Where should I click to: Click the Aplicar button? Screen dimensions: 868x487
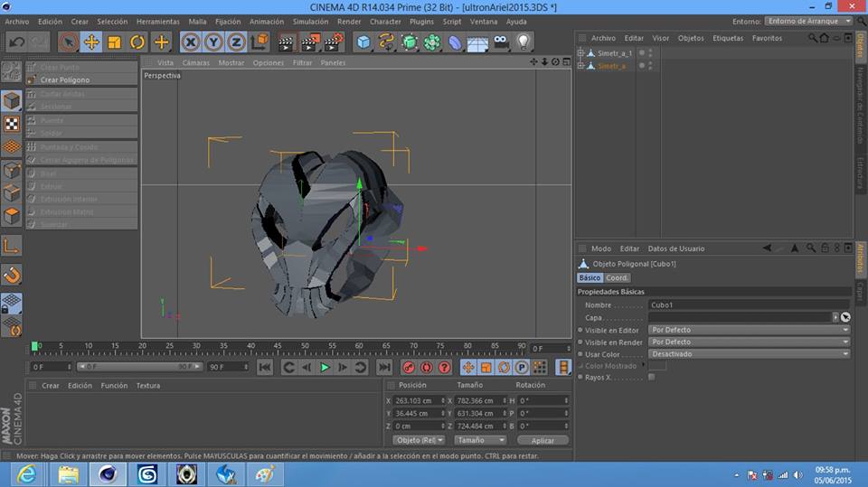(x=543, y=441)
